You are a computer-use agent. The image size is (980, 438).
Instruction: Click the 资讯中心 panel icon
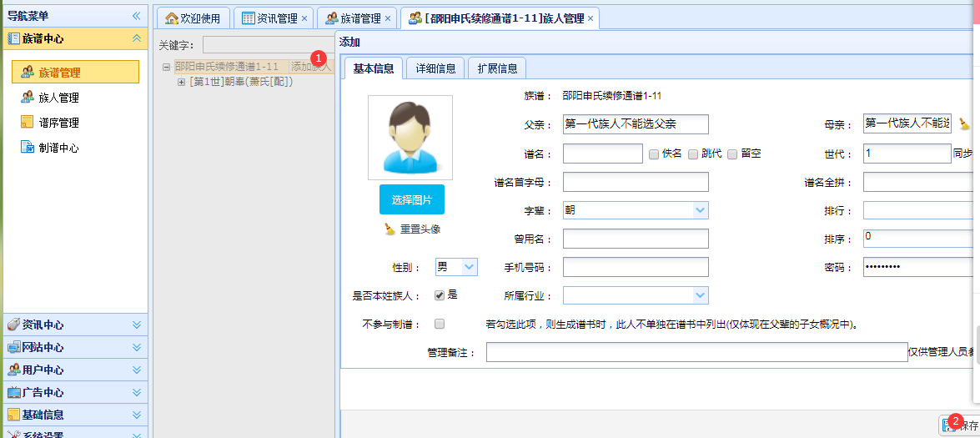tap(13, 325)
